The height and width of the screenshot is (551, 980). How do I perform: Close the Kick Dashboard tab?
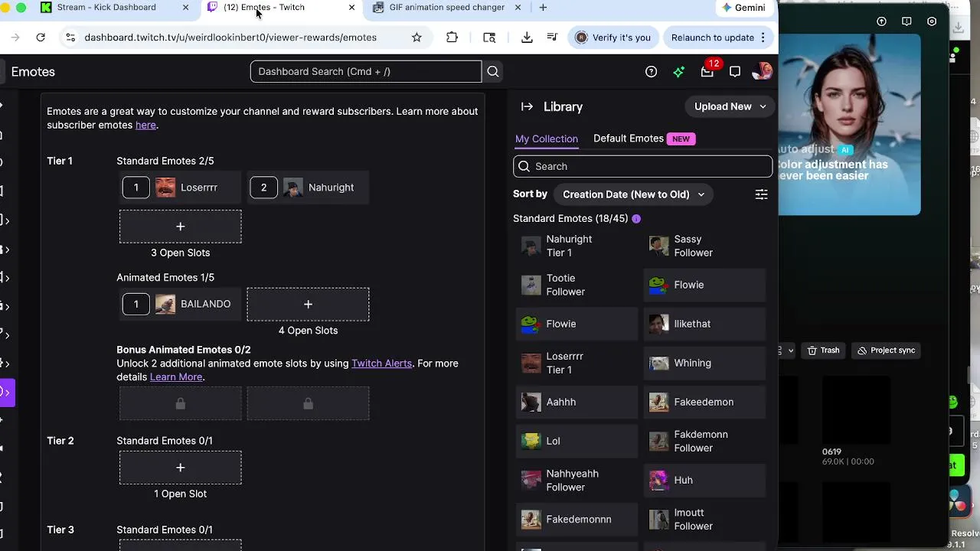185,8
